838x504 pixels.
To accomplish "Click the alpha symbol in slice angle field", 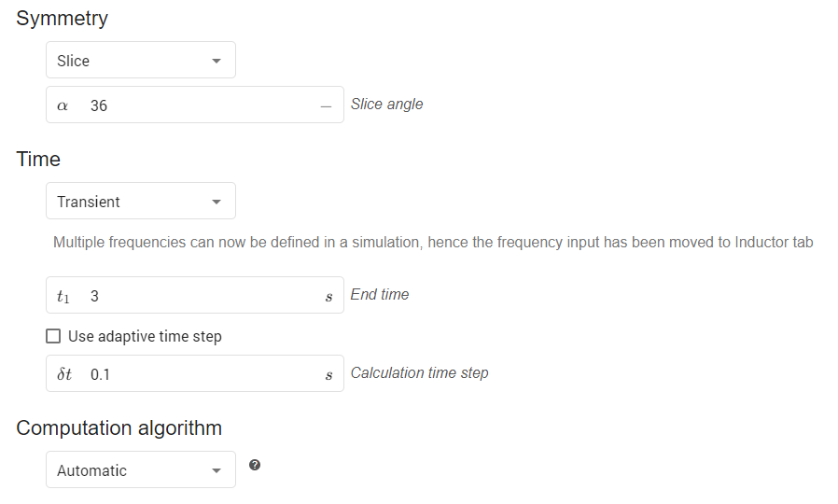I will 63,105.
